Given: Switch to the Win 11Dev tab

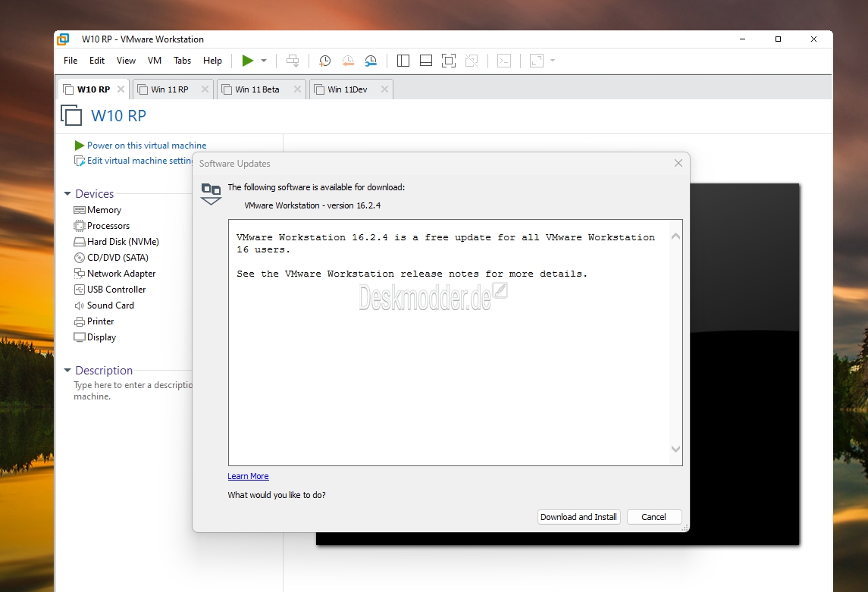Looking at the screenshot, I should click(347, 89).
